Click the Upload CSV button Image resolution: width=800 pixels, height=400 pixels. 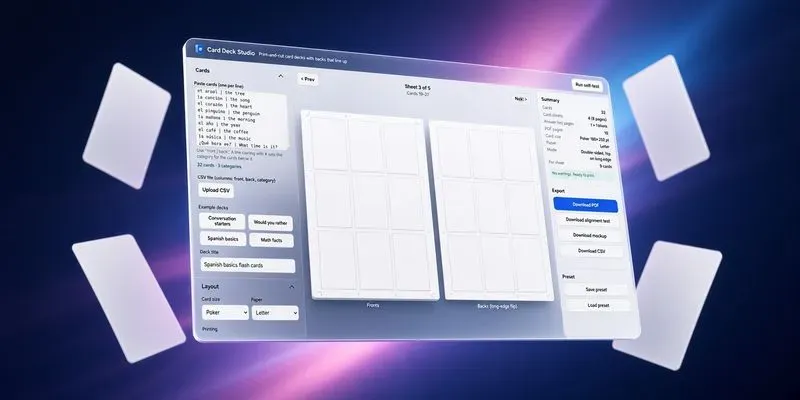pos(216,190)
